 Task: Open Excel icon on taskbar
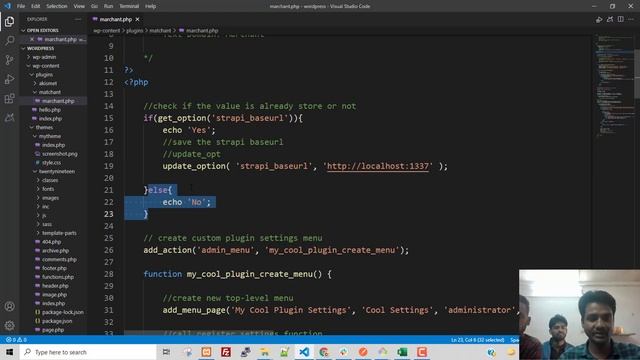[402, 352]
